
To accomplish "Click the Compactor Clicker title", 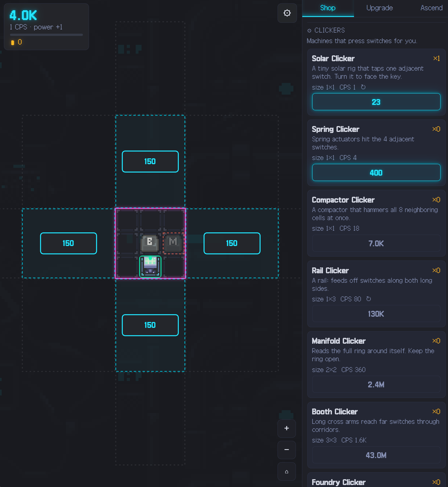I will click(x=343, y=200).
